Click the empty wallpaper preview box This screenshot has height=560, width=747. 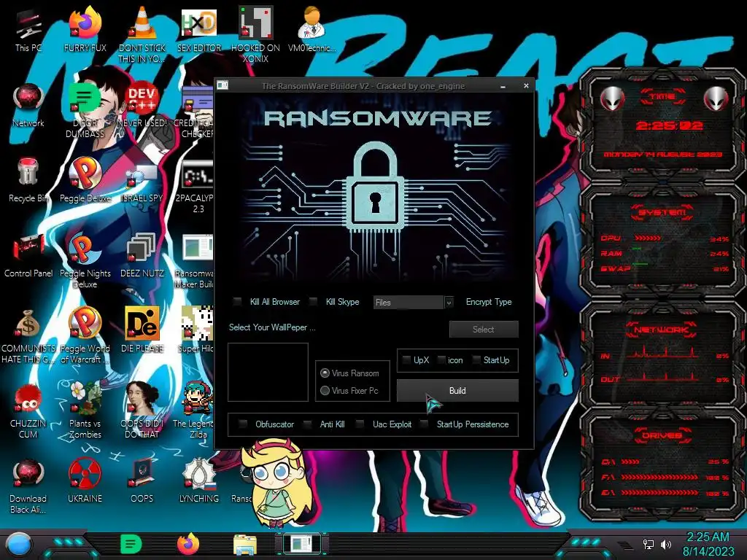coord(268,373)
